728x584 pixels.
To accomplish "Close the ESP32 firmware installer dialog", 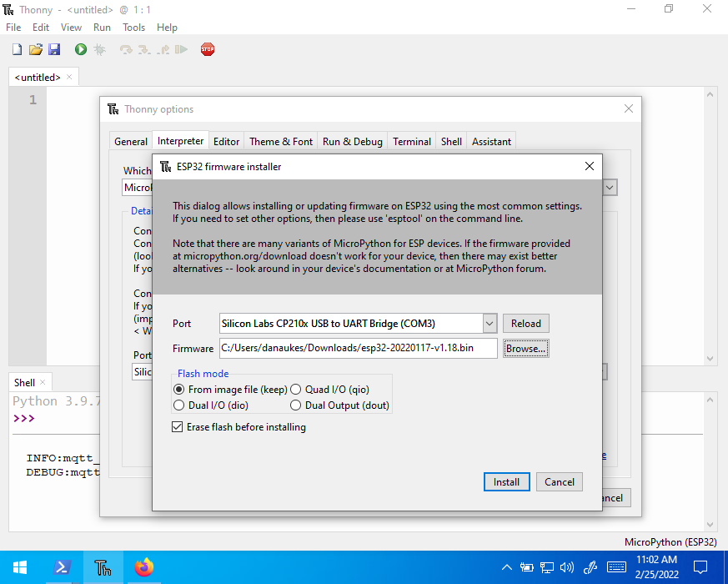I will [x=590, y=166].
